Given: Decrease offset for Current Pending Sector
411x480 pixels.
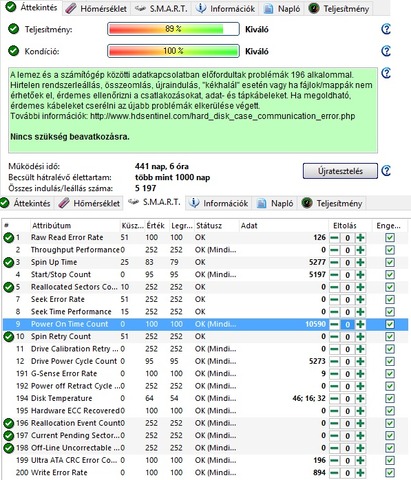Looking at the screenshot, I should tap(334, 435).
